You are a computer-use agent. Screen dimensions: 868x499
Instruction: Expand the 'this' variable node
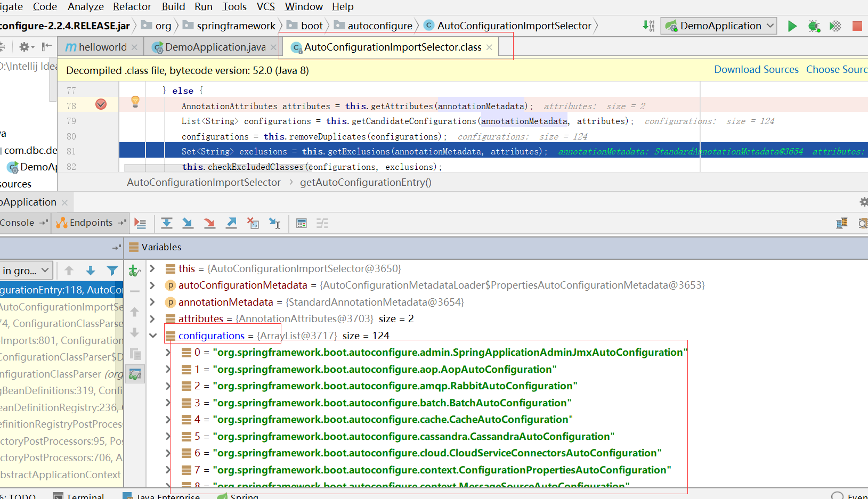(x=152, y=268)
